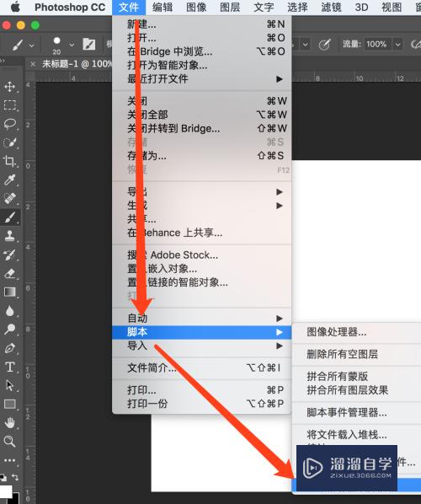This screenshot has width=421, height=504.
Task: Expand the 最近打开文件 submenu
Action: tap(202, 78)
